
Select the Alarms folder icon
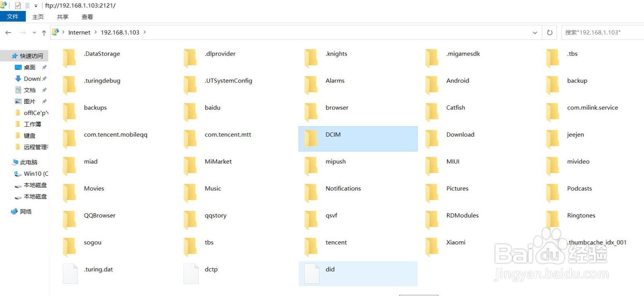311,85
